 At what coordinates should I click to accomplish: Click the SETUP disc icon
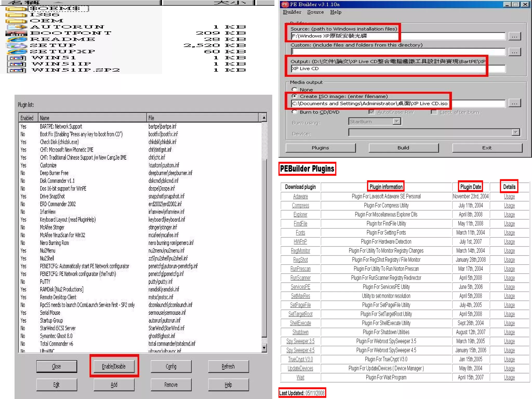17,45
